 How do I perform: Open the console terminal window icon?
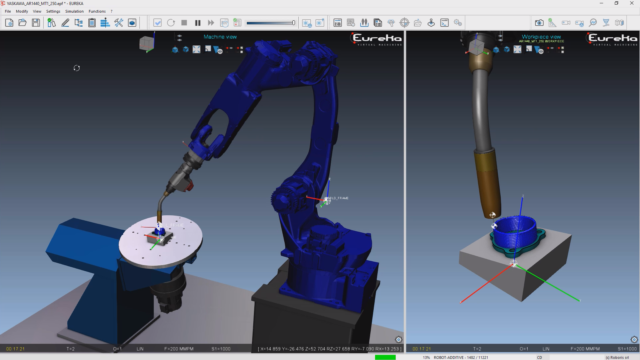tap(444, 23)
